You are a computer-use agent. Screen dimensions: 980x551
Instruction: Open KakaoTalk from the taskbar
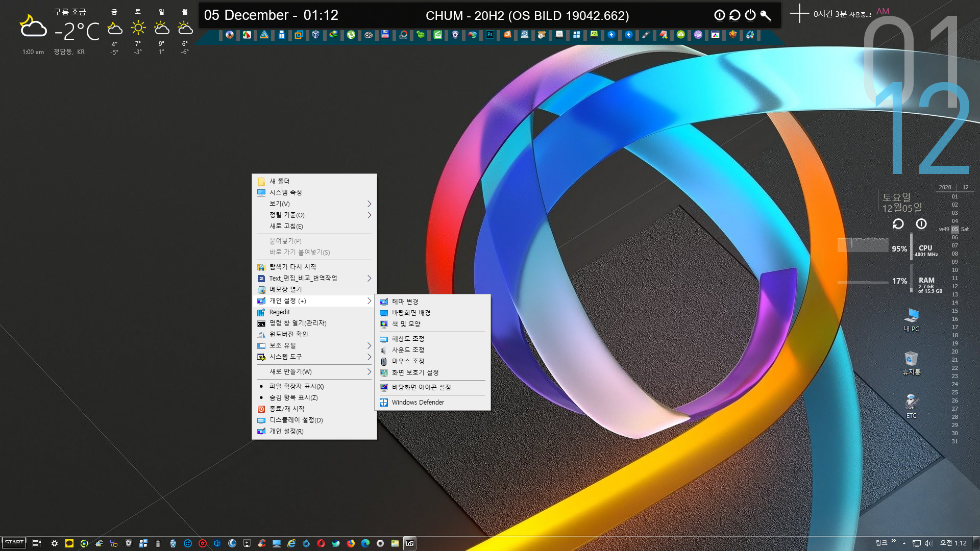point(69,543)
